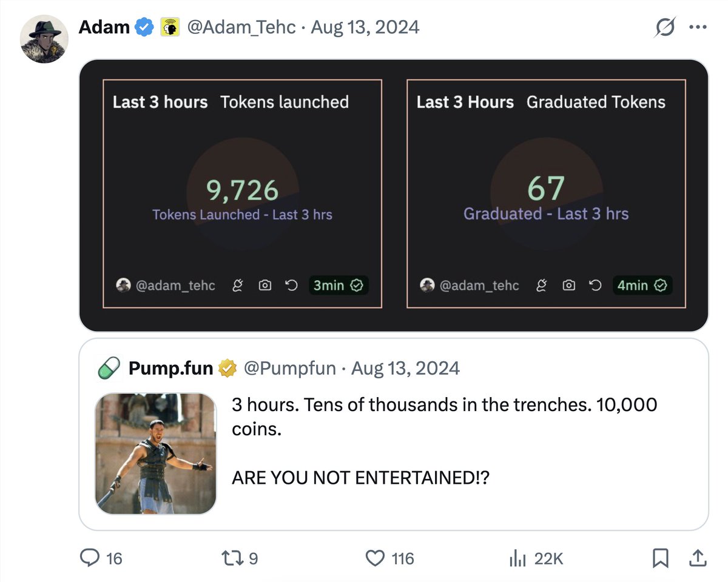Click the Grok slash-circle icon

[x=666, y=28]
